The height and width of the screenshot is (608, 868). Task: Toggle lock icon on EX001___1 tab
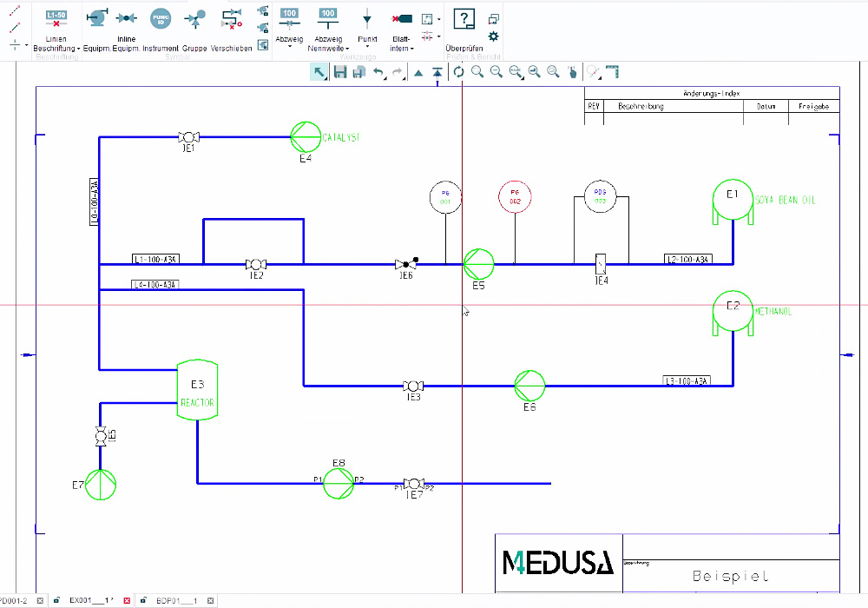click(57, 600)
